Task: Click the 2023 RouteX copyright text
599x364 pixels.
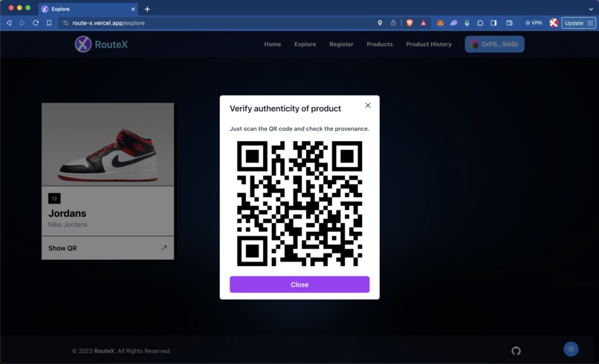Action: 121,351
